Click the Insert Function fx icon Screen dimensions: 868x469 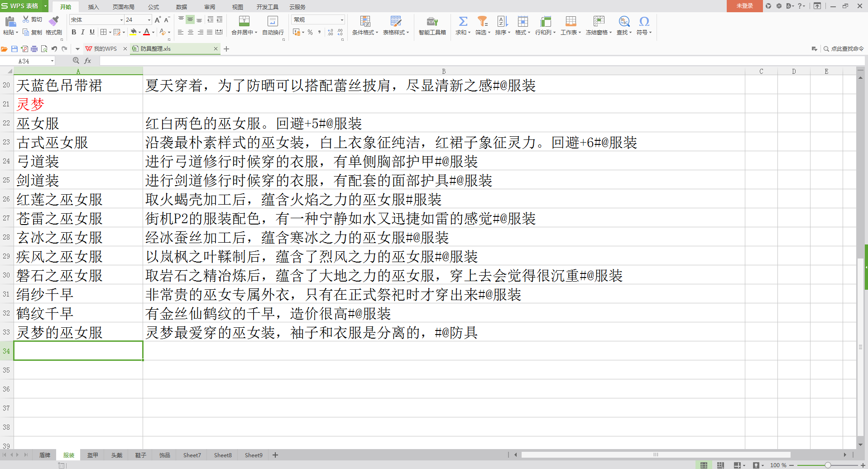coord(88,61)
